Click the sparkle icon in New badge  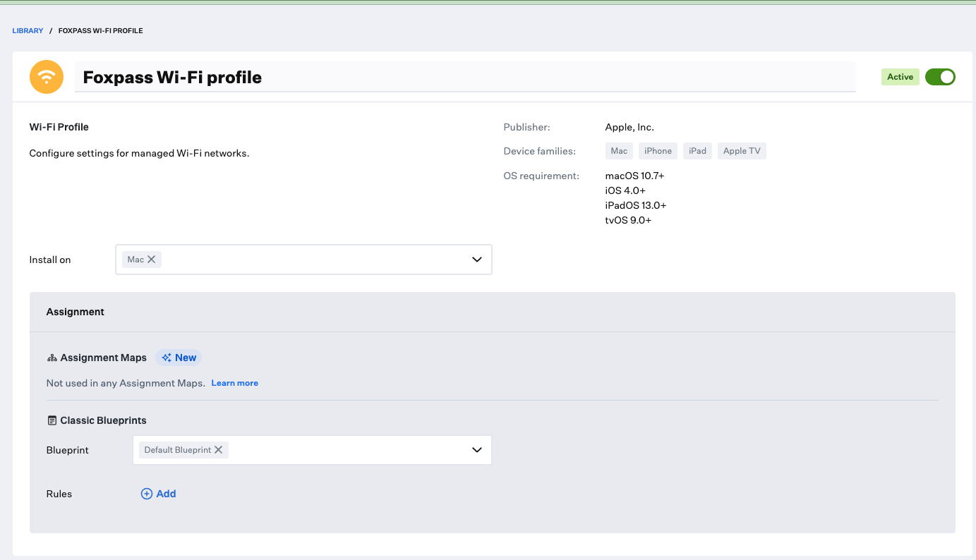point(167,358)
